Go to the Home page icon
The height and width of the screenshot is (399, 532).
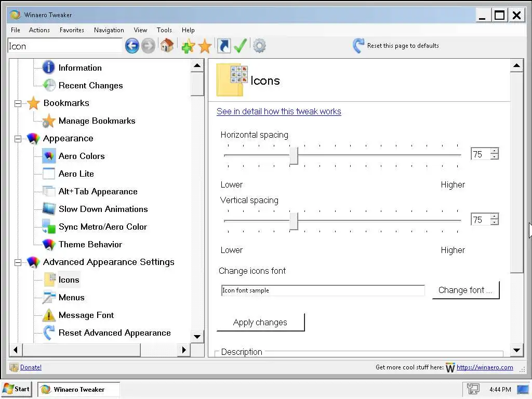tap(167, 46)
